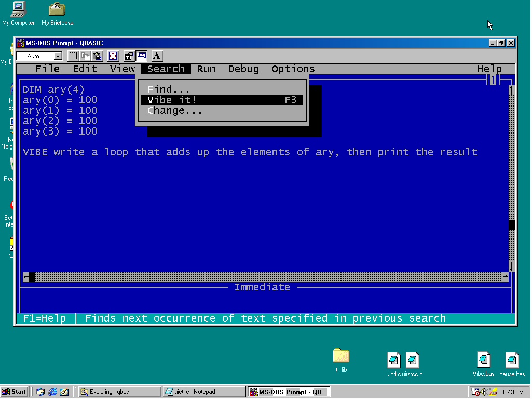
Task: Click the 'ary(0) = 100' line
Action: click(60, 100)
